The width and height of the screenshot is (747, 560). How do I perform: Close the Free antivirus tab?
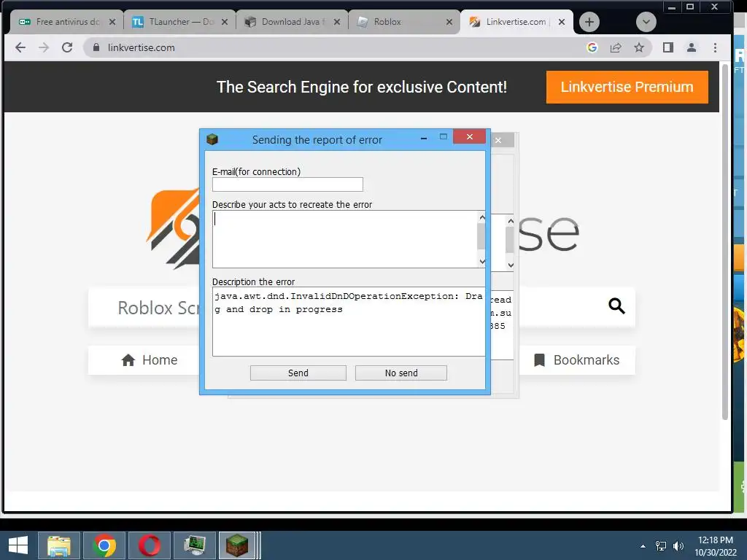pyautogui.click(x=112, y=22)
